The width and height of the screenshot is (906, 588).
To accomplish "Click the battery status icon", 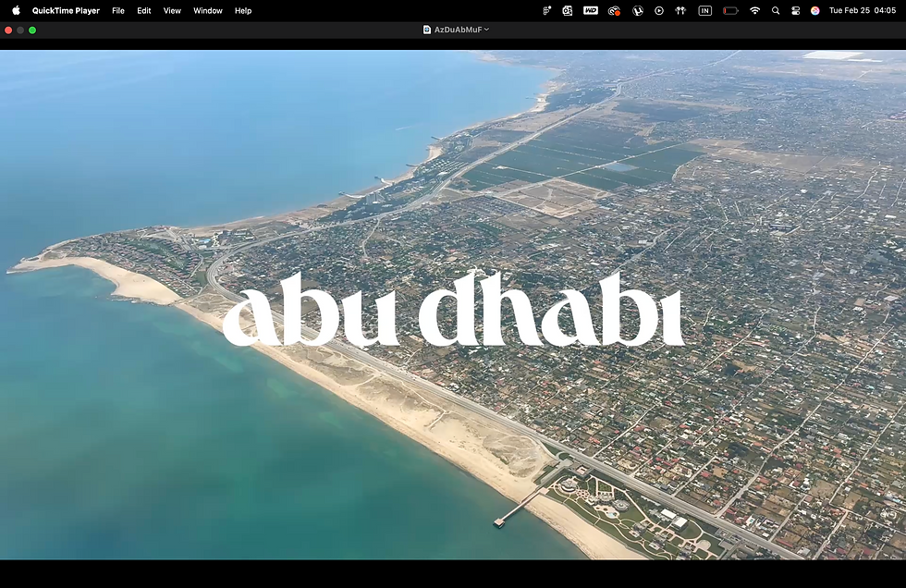I will click(730, 10).
